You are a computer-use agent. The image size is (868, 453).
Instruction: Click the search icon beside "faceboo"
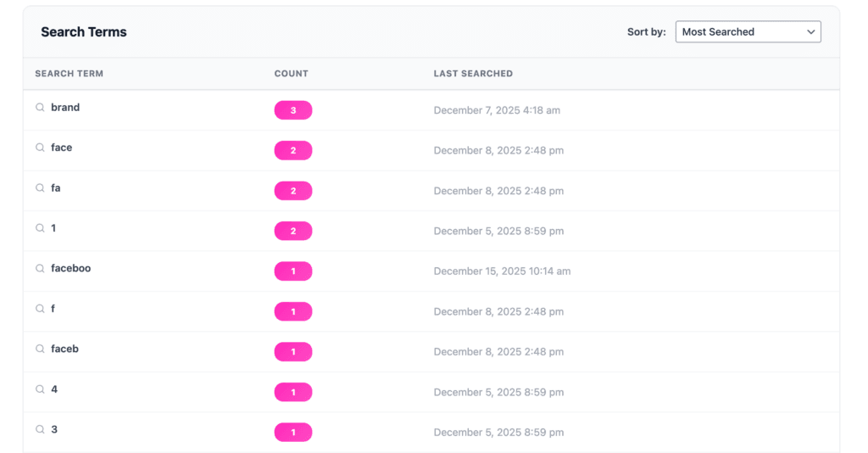(40, 269)
